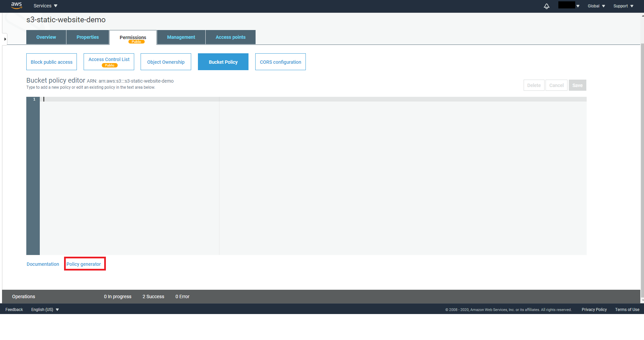Click the Cancel button

556,85
